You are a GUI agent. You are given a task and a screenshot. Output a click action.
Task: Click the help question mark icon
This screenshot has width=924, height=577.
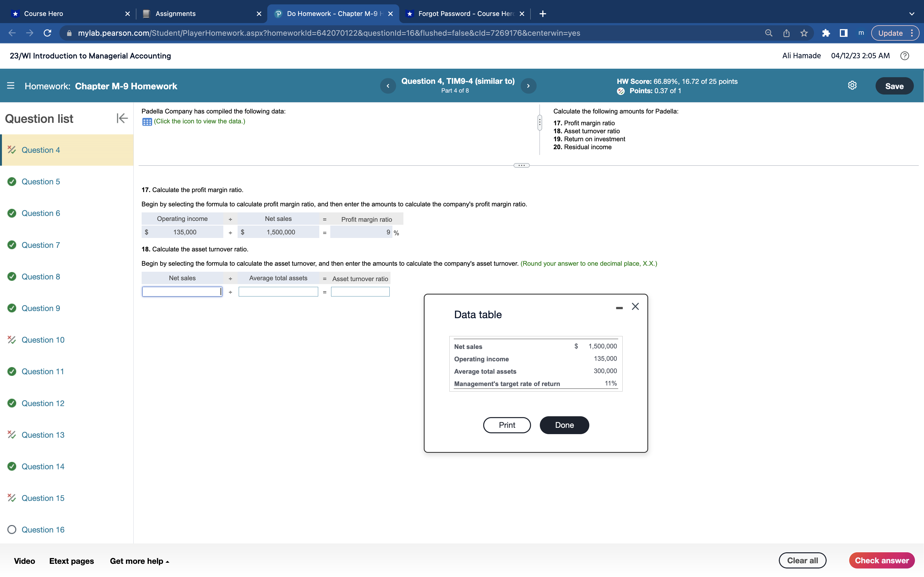click(904, 56)
